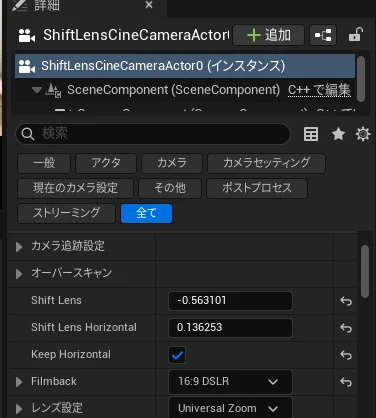Collapse the SceneComponent tree arrow
The image size is (376, 418).
click(x=37, y=90)
